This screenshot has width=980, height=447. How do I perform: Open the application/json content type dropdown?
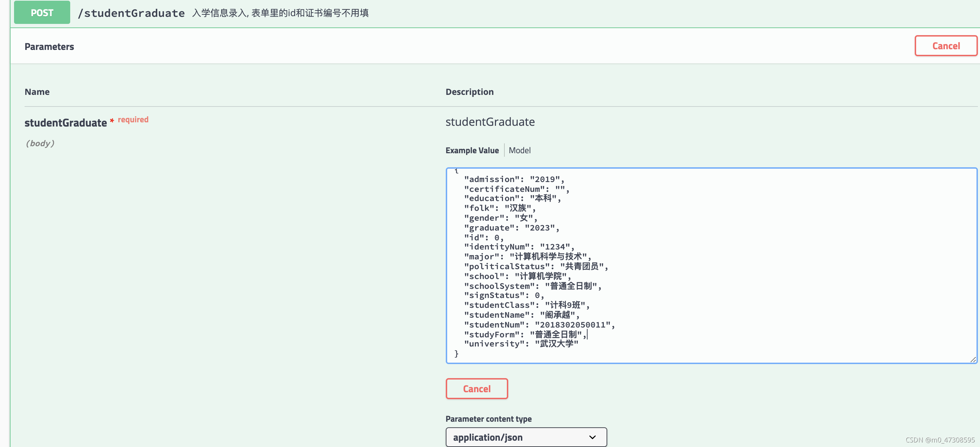526,437
